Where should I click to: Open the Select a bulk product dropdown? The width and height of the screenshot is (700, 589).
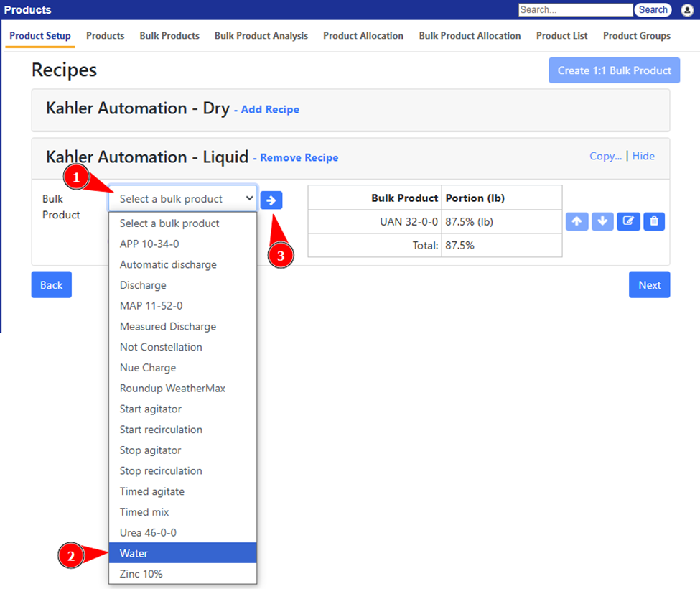(x=182, y=197)
